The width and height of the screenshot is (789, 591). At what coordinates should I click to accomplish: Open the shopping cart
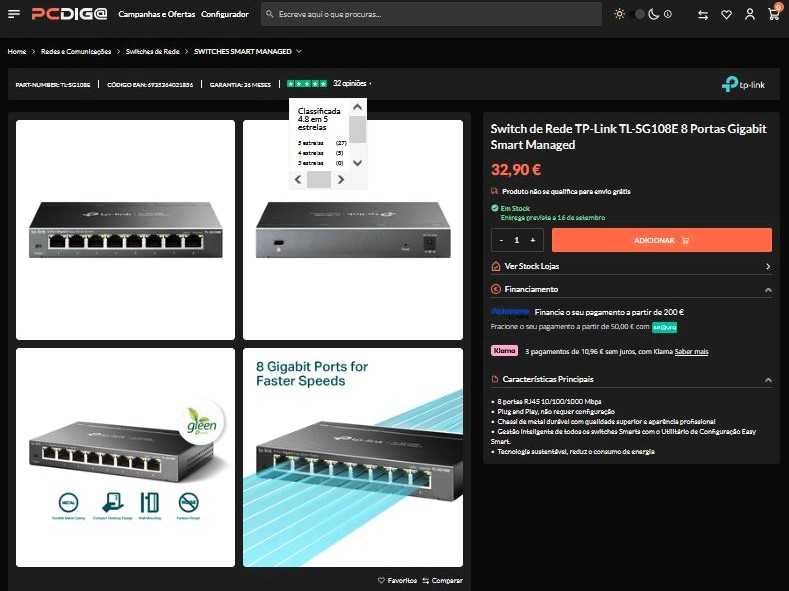coord(774,13)
